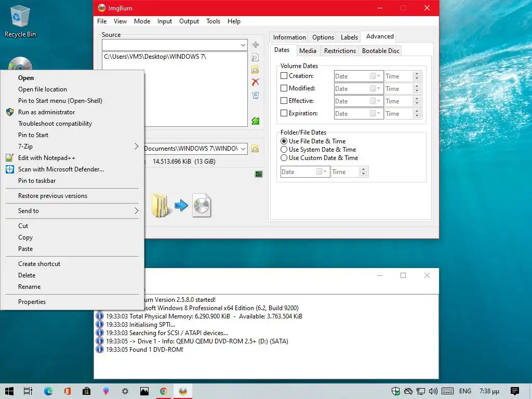Switch to the Bootable Disc tab
The image size is (532, 399).
pyautogui.click(x=380, y=50)
